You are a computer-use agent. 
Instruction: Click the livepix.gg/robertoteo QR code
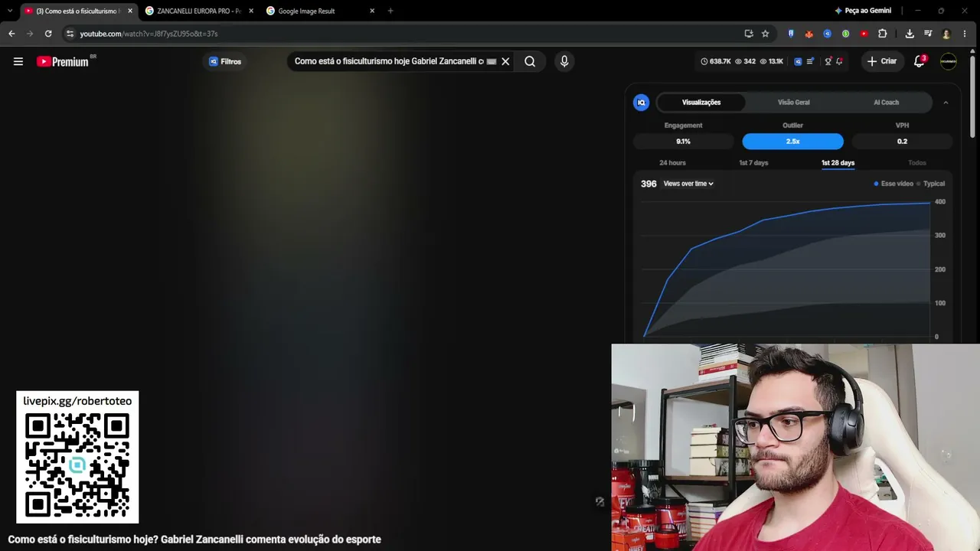pos(77,465)
